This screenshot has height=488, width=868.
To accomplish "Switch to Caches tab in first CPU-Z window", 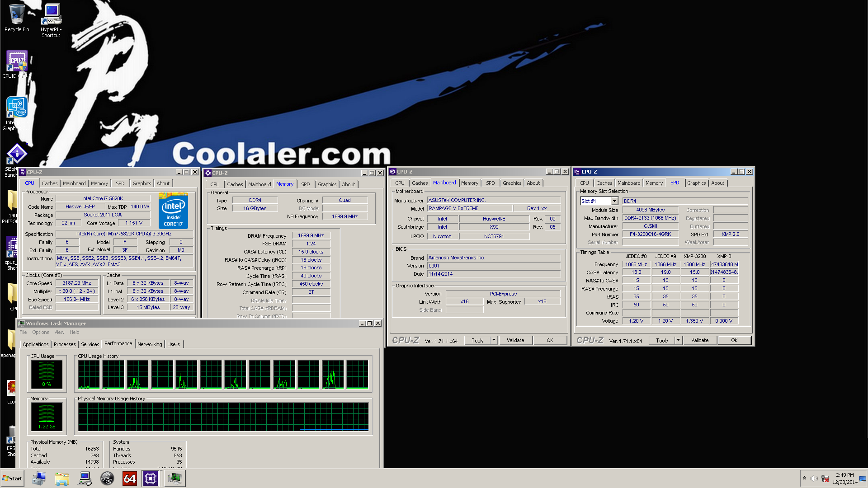I will pyautogui.click(x=50, y=183).
